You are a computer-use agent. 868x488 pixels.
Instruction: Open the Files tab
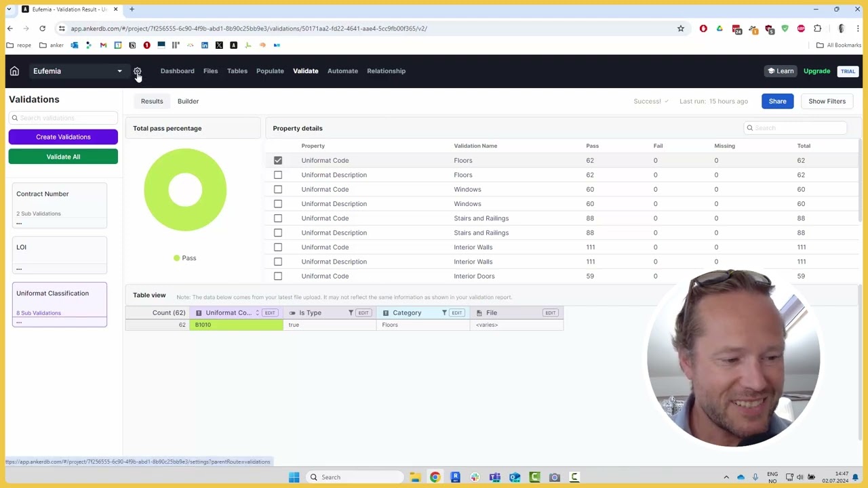tap(210, 71)
